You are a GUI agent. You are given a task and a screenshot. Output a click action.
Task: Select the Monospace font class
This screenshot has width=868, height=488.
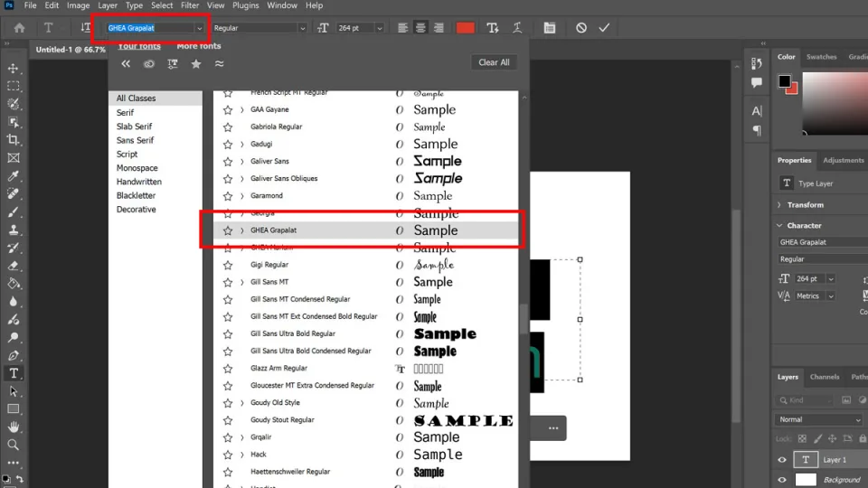tap(137, 168)
